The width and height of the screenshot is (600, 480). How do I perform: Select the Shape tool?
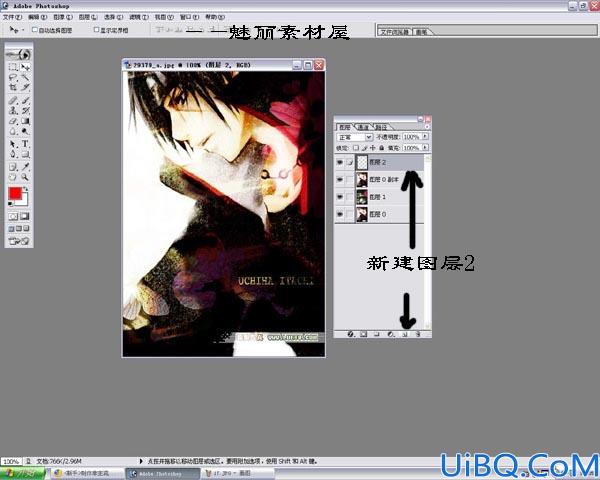point(25,154)
